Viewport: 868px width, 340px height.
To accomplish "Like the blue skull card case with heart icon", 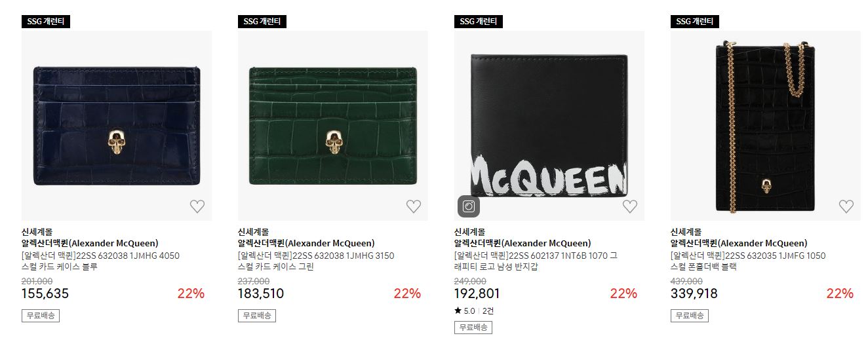I will pyautogui.click(x=197, y=206).
